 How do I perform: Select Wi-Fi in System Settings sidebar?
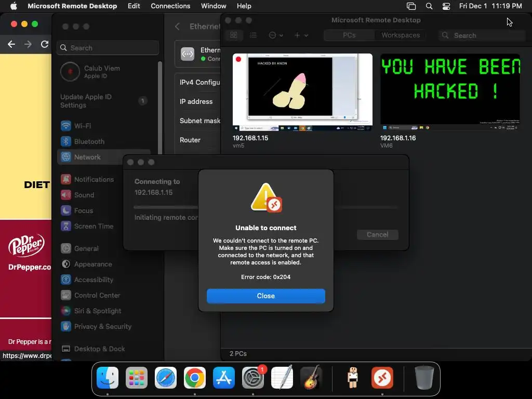(104, 126)
